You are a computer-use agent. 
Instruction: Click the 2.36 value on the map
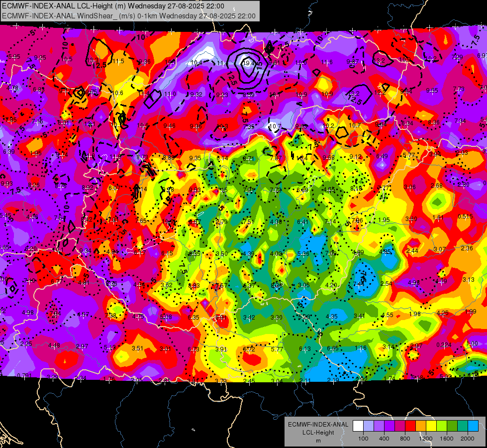[467, 248]
